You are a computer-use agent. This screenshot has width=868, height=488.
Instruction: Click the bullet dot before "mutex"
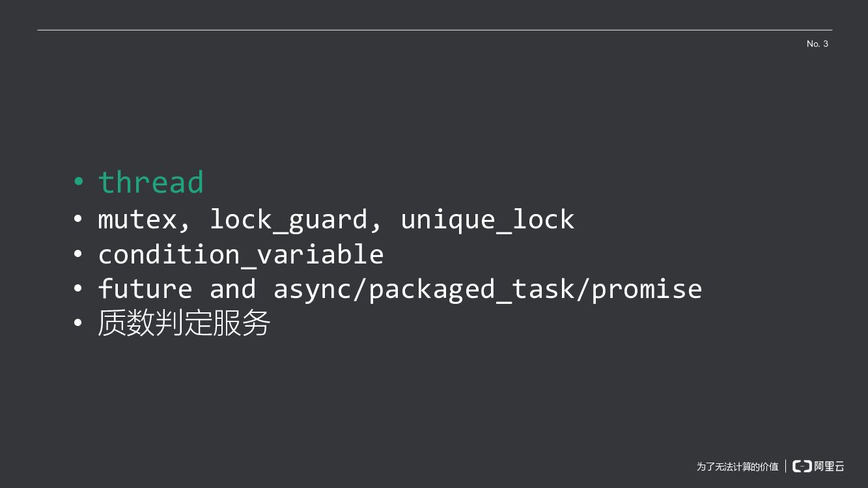click(79, 219)
